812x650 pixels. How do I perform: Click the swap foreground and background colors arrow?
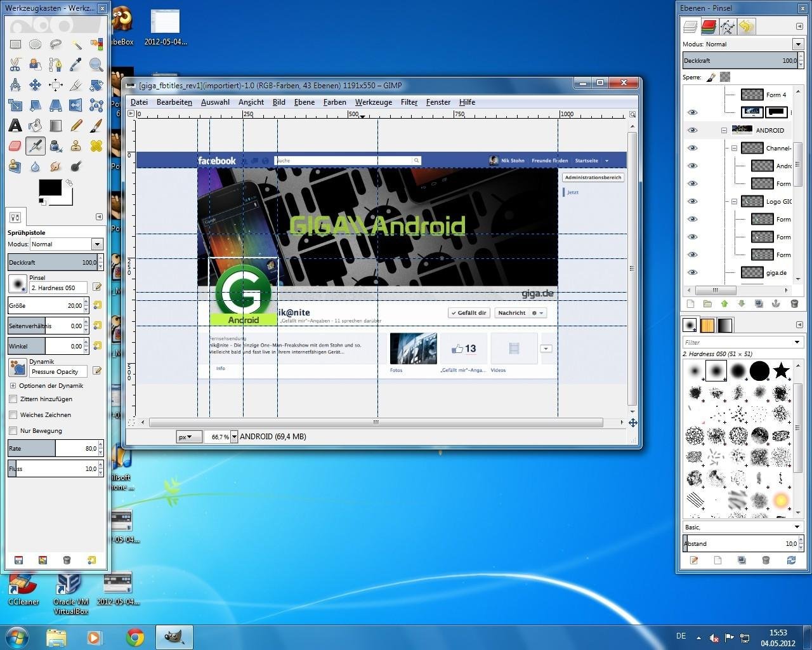69,183
